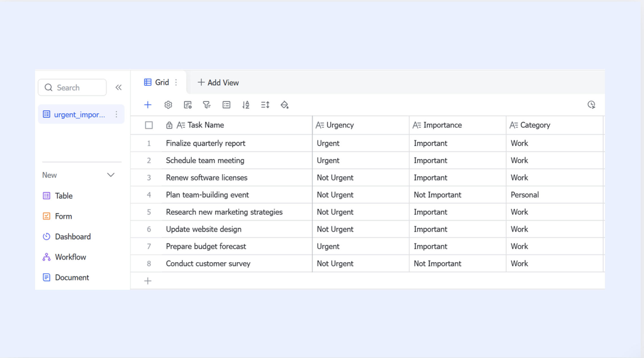
Task: Click the text type icon in Urgency header
Action: coord(320,125)
